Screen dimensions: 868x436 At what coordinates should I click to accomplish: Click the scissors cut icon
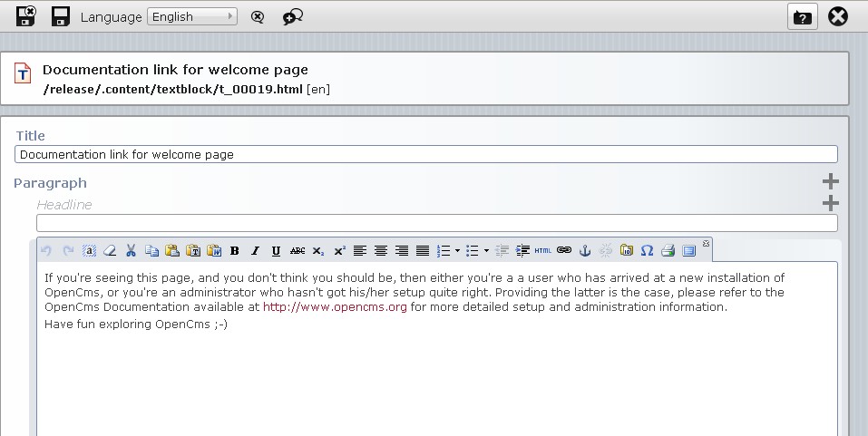(131, 251)
